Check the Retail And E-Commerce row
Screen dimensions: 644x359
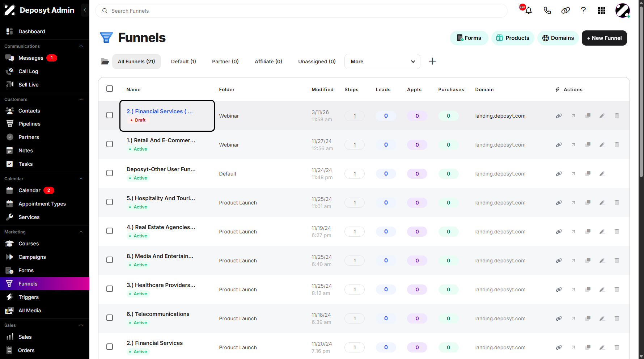point(110,144)
